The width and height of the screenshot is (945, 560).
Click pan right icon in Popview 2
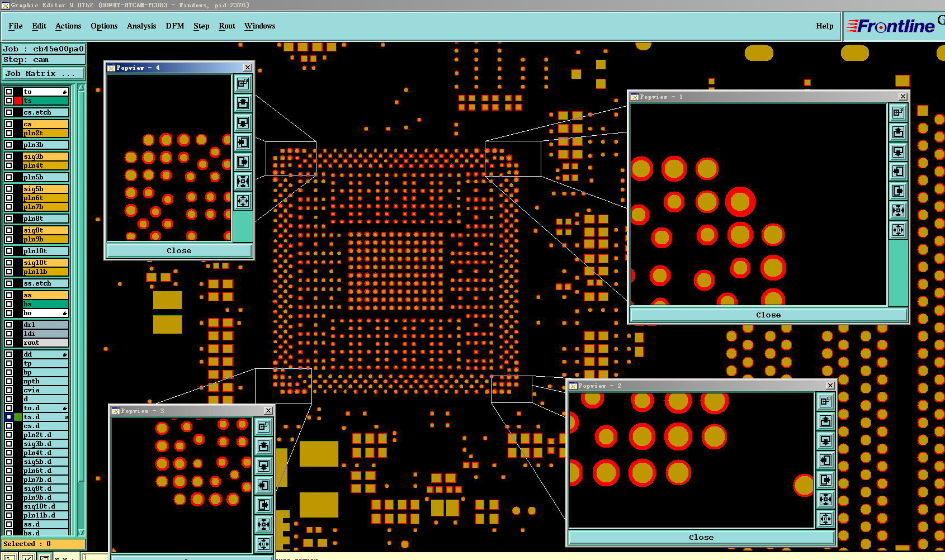pos(825,480)
